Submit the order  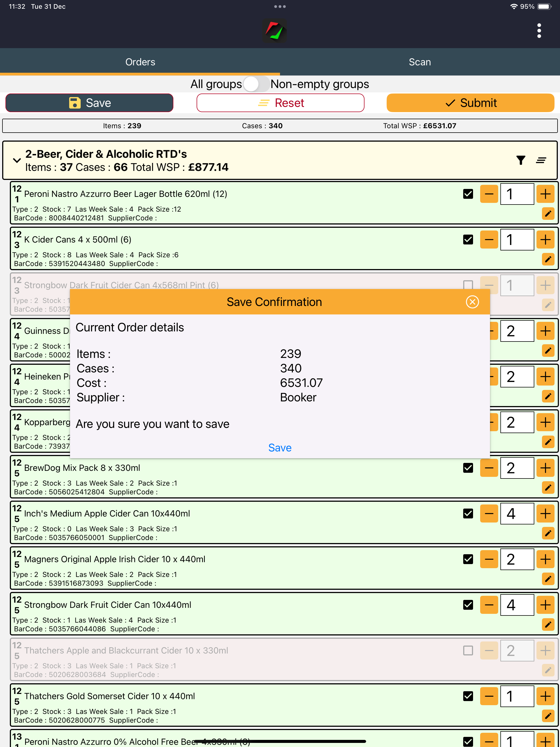pos(471,103)
